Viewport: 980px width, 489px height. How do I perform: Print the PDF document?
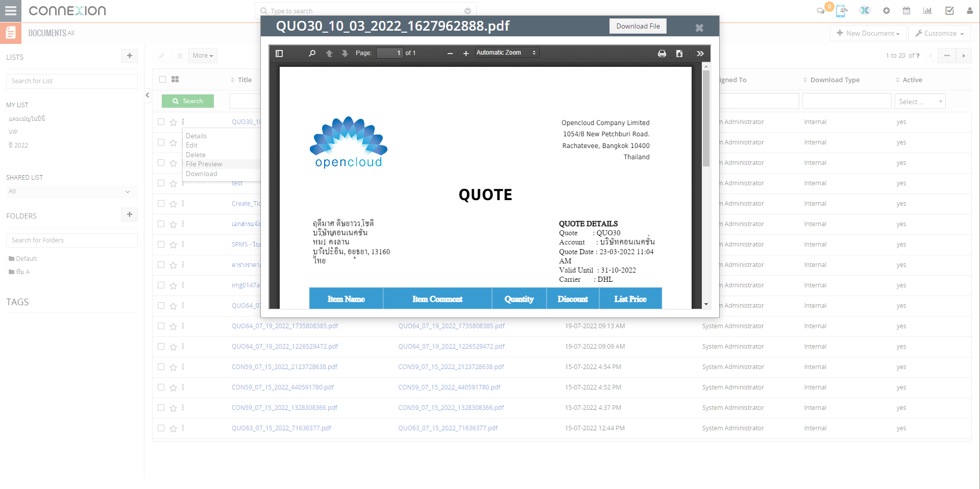point(662,54)
